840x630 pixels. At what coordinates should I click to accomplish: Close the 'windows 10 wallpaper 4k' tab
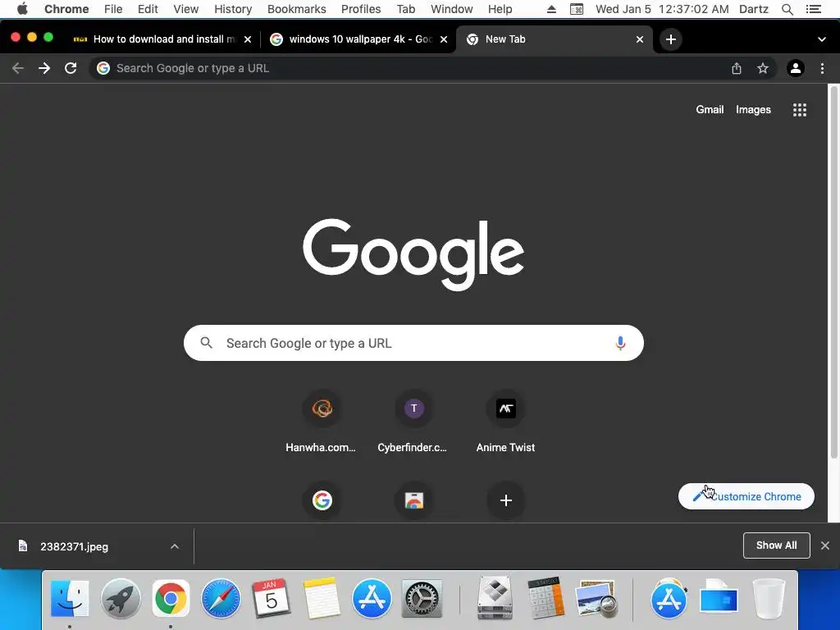(444, 39)
